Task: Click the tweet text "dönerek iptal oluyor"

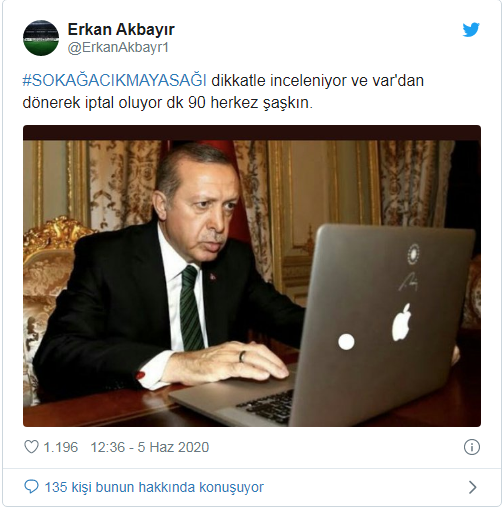Action: pyautogui.click(x=92, y=103)
